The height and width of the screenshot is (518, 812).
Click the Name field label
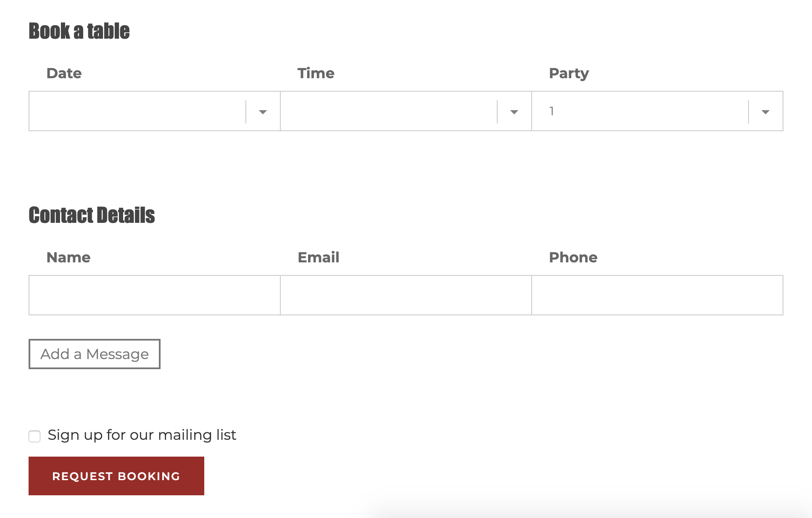pyautogui.click(x=69, y=257)
